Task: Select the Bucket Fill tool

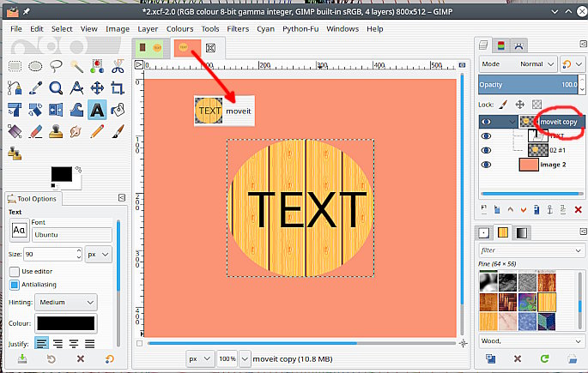Action: 118,110
